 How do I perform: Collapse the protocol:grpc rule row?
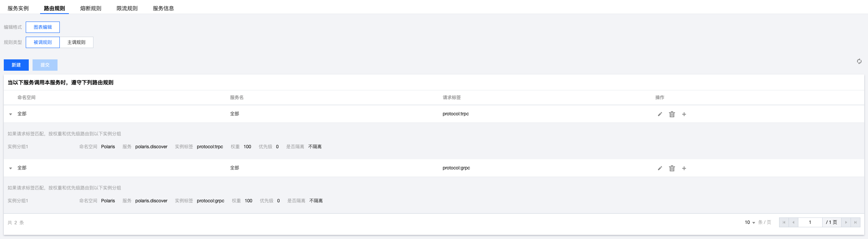tap(11, 168)
